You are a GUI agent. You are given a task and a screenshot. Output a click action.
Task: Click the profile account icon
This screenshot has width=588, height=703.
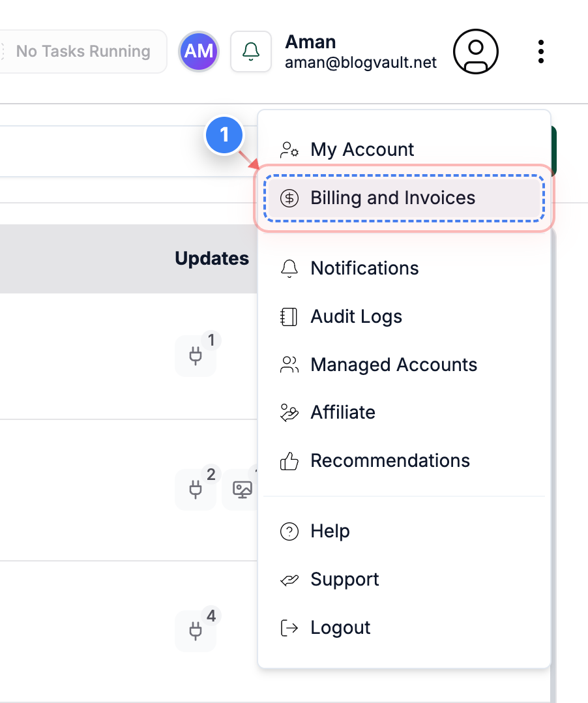(475, 52)
